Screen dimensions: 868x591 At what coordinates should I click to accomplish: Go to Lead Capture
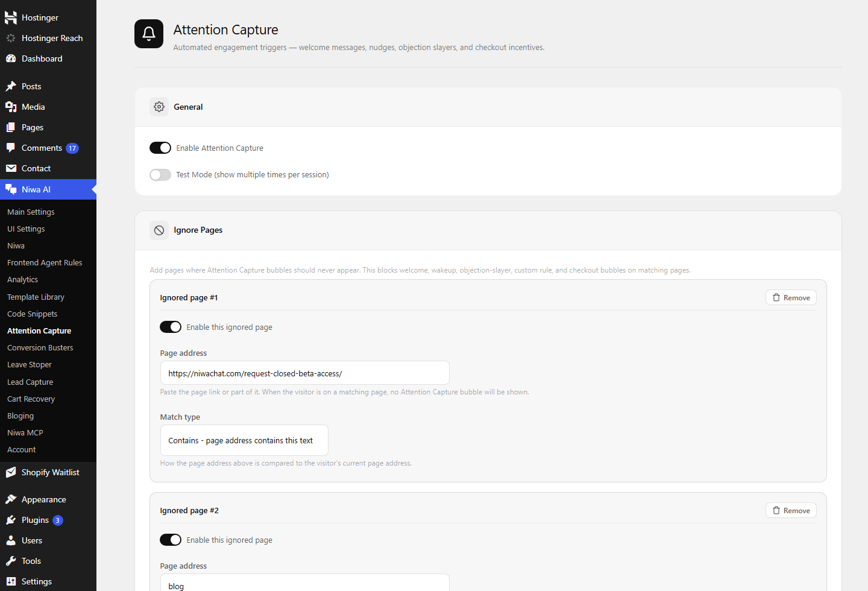click(x=30, y=382)
